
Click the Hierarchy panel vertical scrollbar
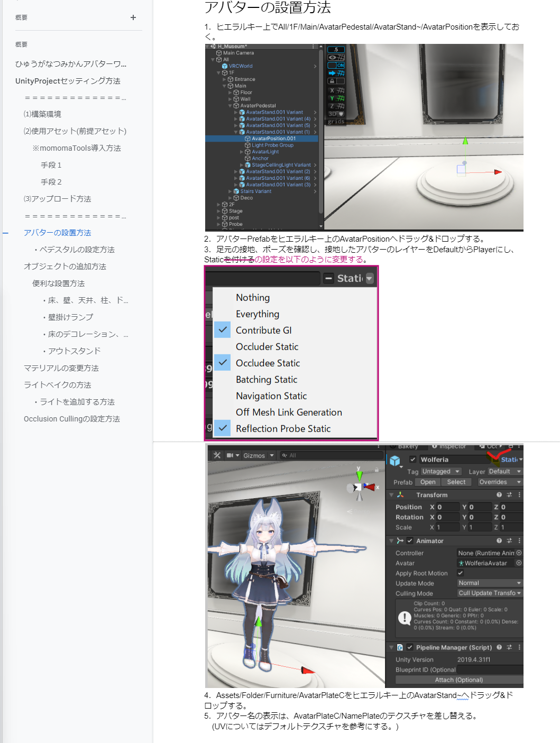[x=321, y=132]
